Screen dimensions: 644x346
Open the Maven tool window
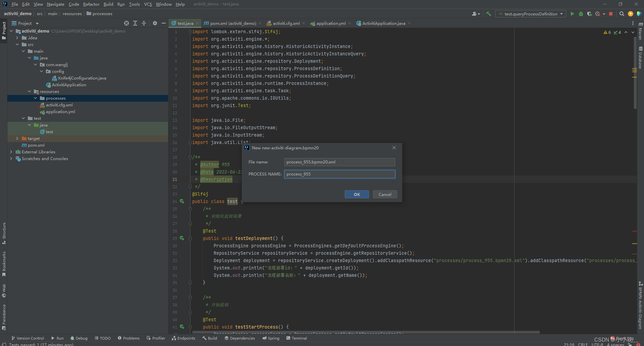(640, 33)
